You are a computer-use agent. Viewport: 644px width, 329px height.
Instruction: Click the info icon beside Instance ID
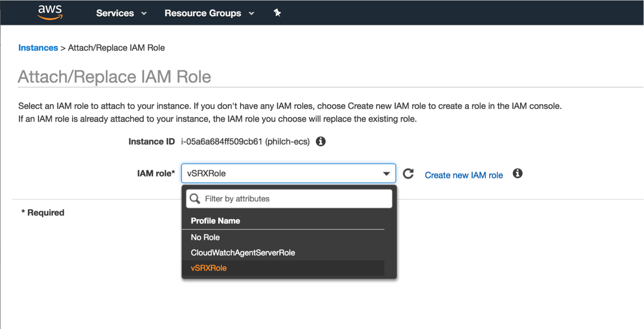coord(321,142)
